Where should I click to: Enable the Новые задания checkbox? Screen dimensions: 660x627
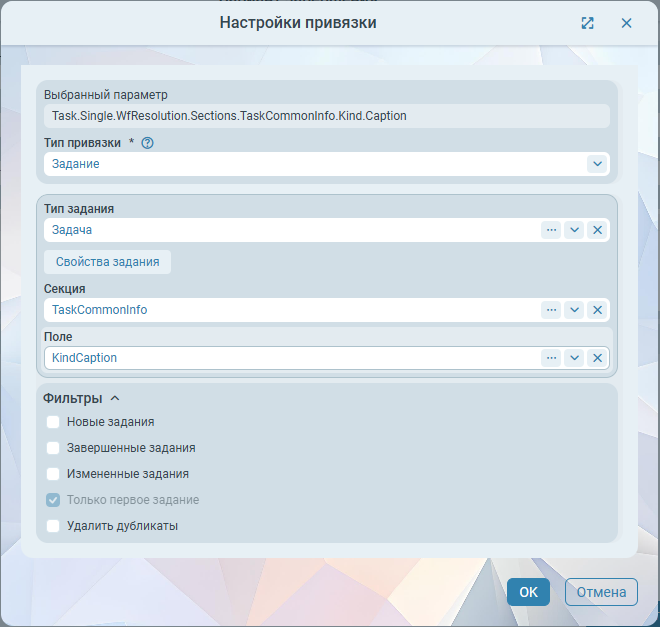click(54, 422)
